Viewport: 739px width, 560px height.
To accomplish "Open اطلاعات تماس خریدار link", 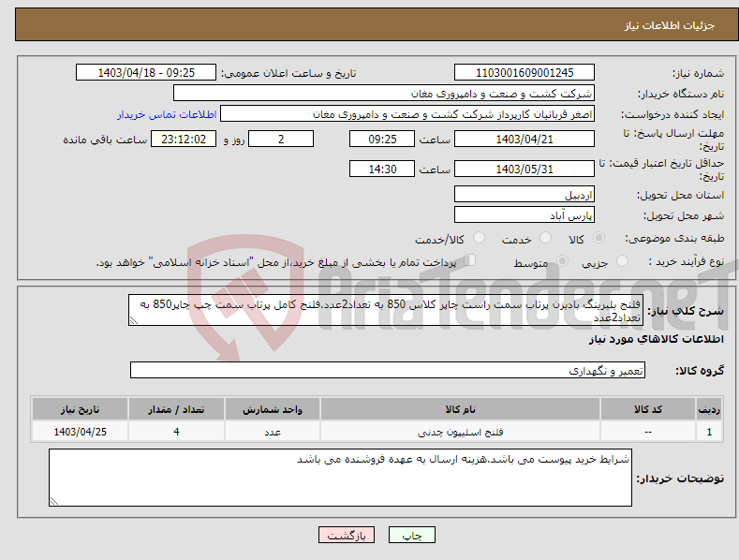I will [x=167, y=114].
